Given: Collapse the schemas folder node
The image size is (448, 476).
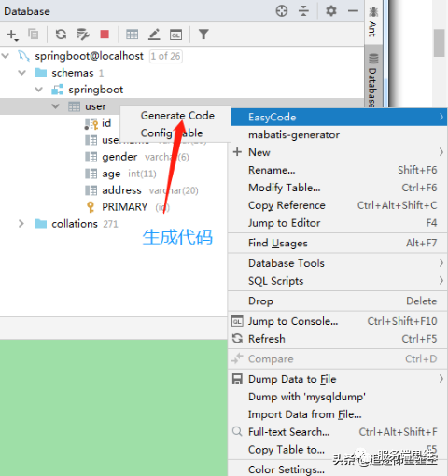Looking at the screenshot, I should [21, 73].
